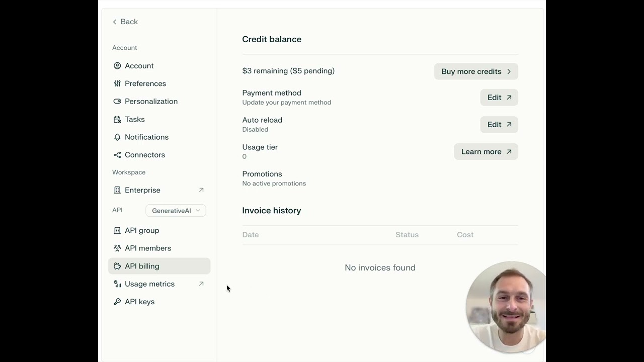Screen dimensions: 644x362
Task: Go back using the Back arrow
Action: click(125, 22)
